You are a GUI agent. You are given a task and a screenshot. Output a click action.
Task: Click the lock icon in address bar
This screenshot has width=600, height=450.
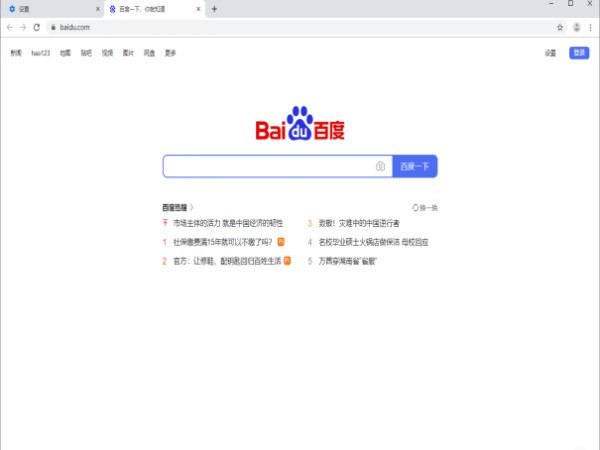click(x=53, y=28)
